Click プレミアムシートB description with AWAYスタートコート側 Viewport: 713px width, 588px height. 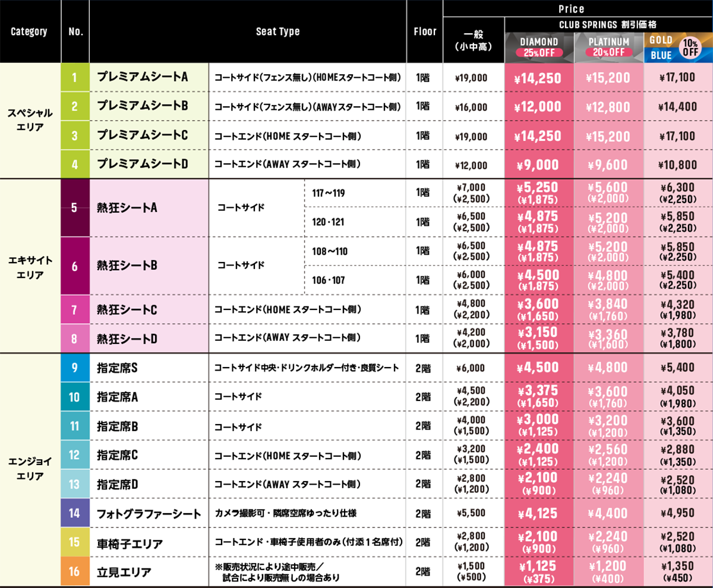(307, 107)
